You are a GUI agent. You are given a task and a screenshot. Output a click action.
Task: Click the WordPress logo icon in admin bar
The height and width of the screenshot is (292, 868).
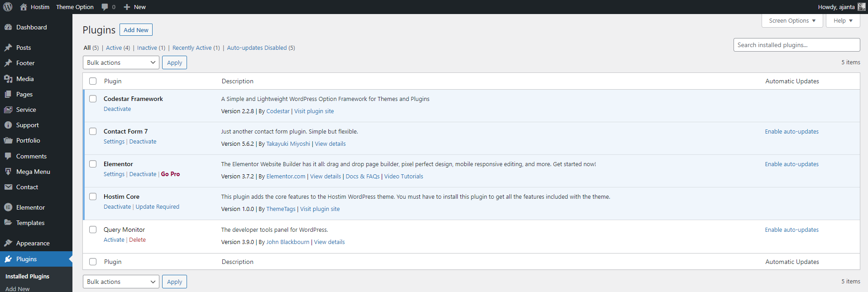(x=8, y=7)
